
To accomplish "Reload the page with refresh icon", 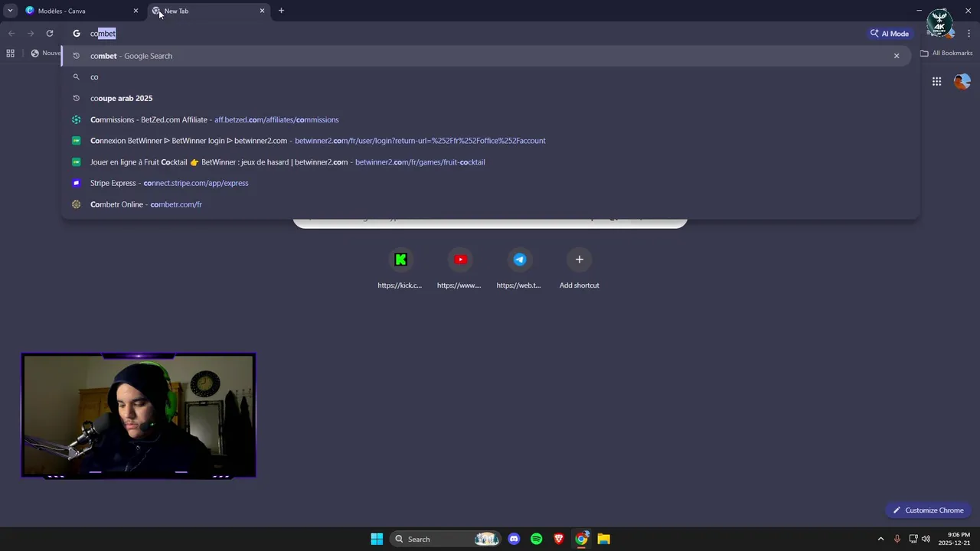I will (x=50, y=34).
